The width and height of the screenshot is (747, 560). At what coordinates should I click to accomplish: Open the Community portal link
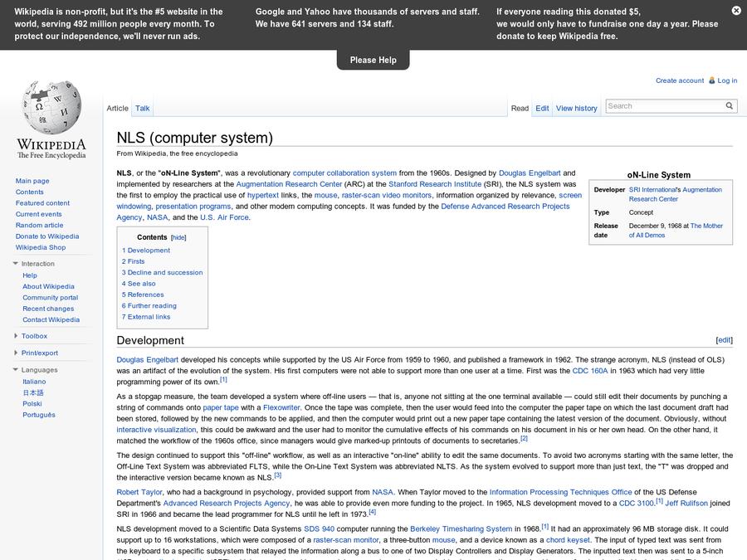(x=50, y=298)
